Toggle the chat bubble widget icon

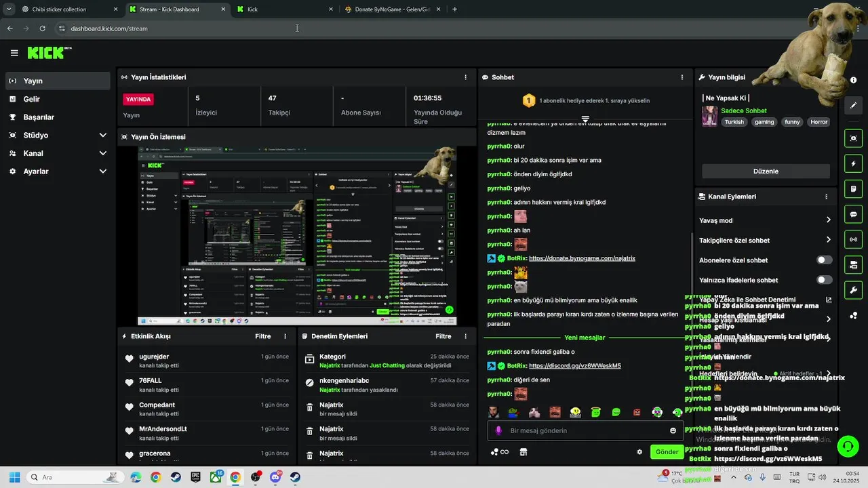[853, 214]
